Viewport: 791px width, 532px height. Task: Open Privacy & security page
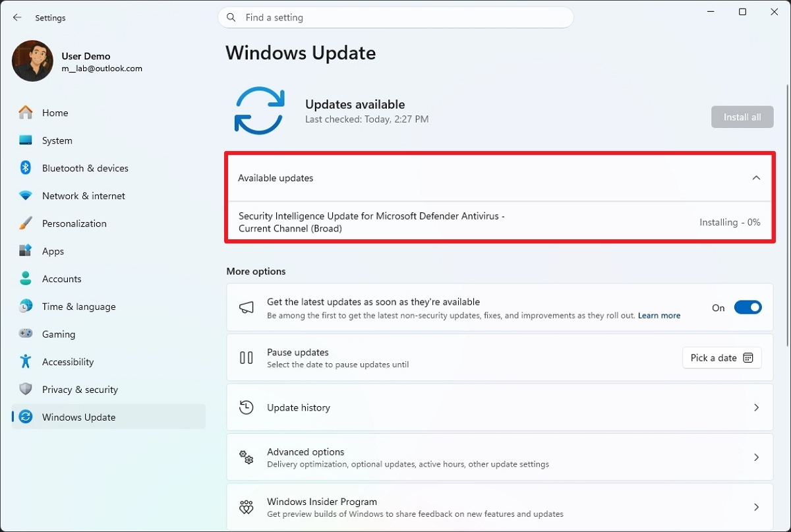tap(109, 390)
